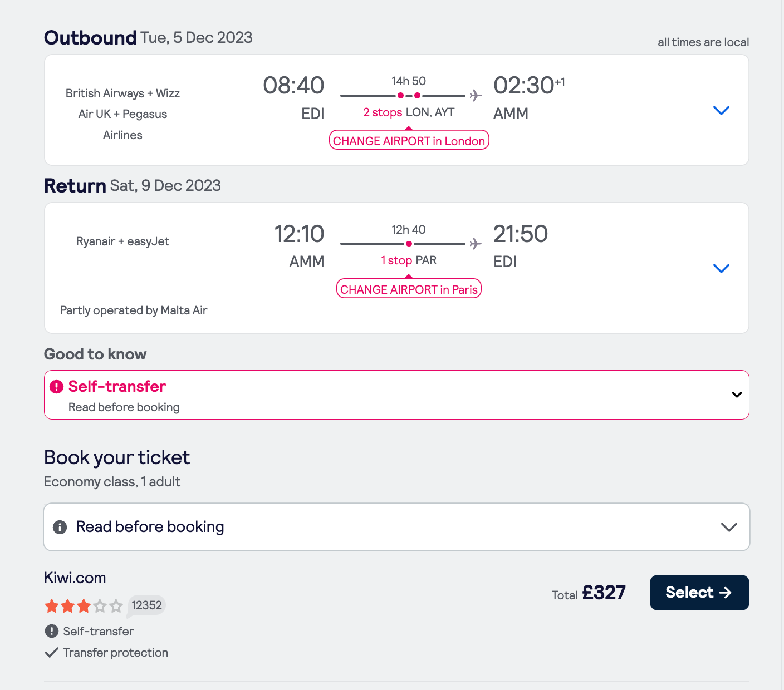Click the return flight airplane icon
The height and width of the screenshot is (690, 784).
pyautogui.click(x=475, y=244)
